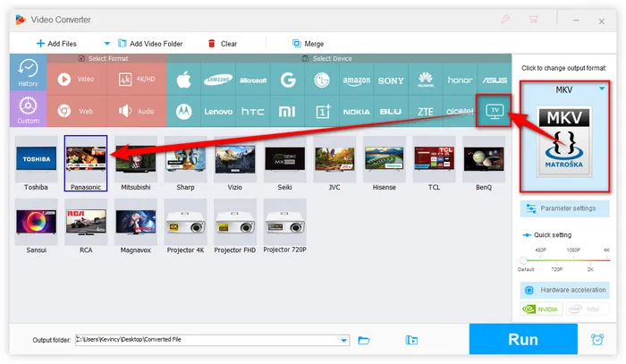Image resolution: width=626 pixels, height=364 pixels.
Task: Open the Google device category
Action: click(287, 80)
